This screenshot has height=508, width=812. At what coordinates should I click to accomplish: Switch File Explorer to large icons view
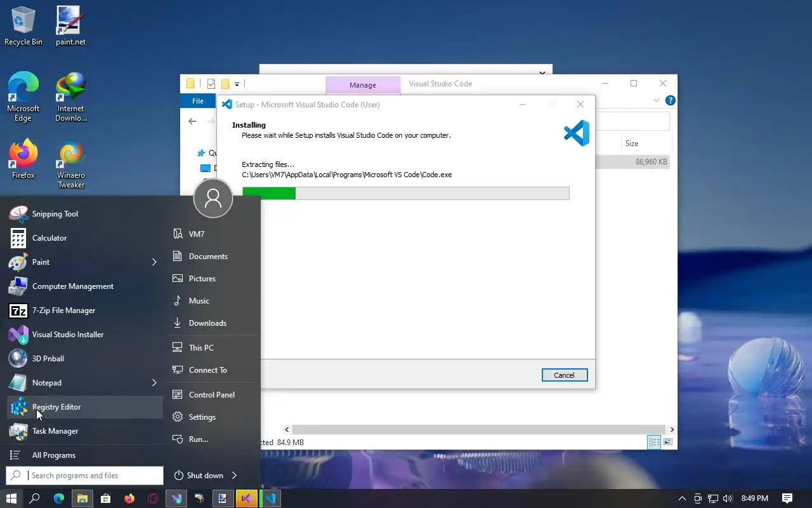coord(667,442)
